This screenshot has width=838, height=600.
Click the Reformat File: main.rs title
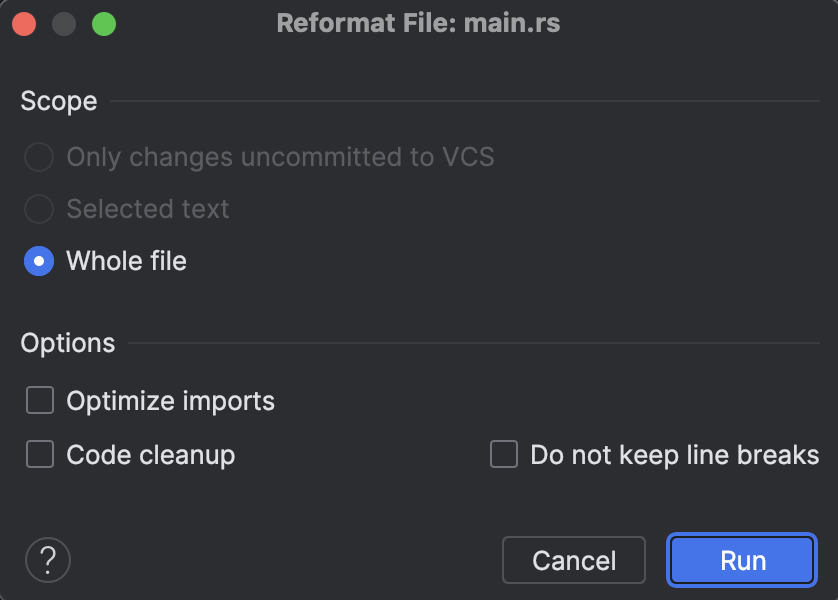tap(419, 22)
